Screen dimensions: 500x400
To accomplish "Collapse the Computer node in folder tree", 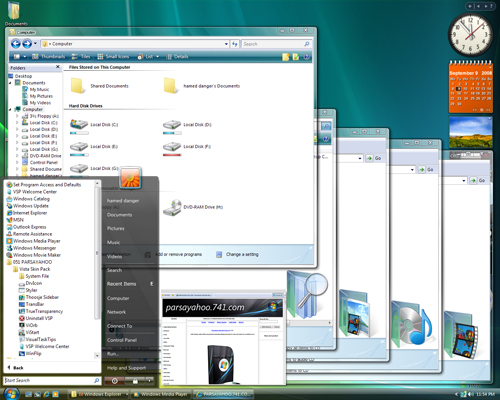I will pos(10,109).
